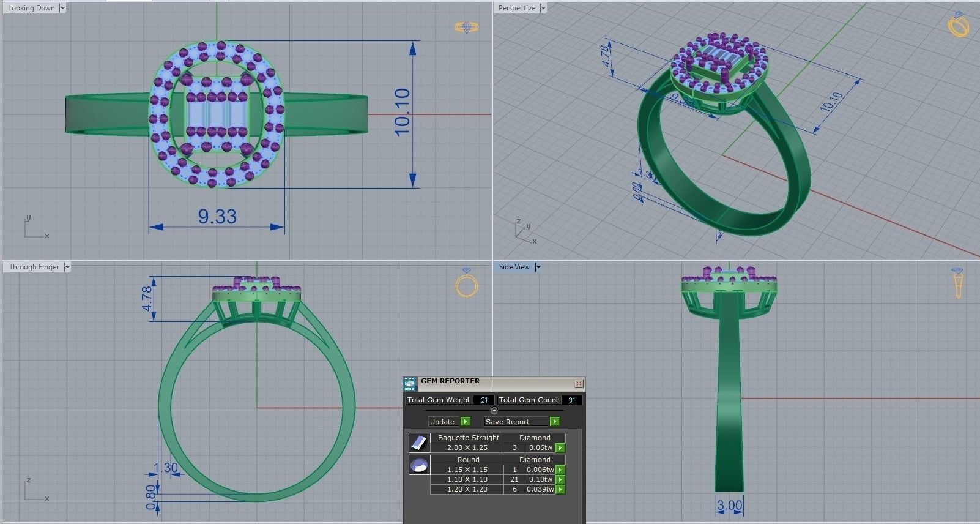The height and width of the screenshot is (524, 980).
Task: Click the GEM REPORTER title bar text
Action: pos(450,381)
